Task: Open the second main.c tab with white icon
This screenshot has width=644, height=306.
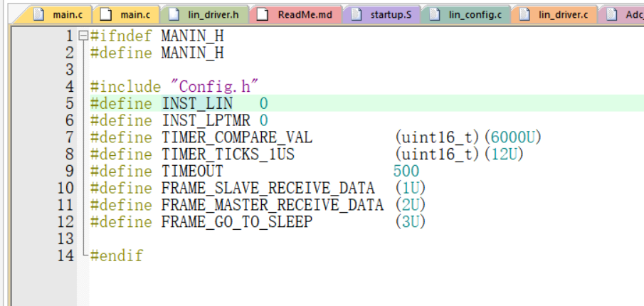Action: (127, 15)
